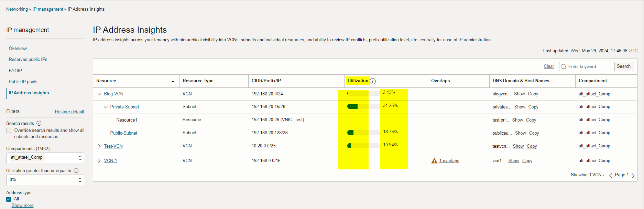Open Reserved public IPs section
644x209 pixels.
pos(28,60)
